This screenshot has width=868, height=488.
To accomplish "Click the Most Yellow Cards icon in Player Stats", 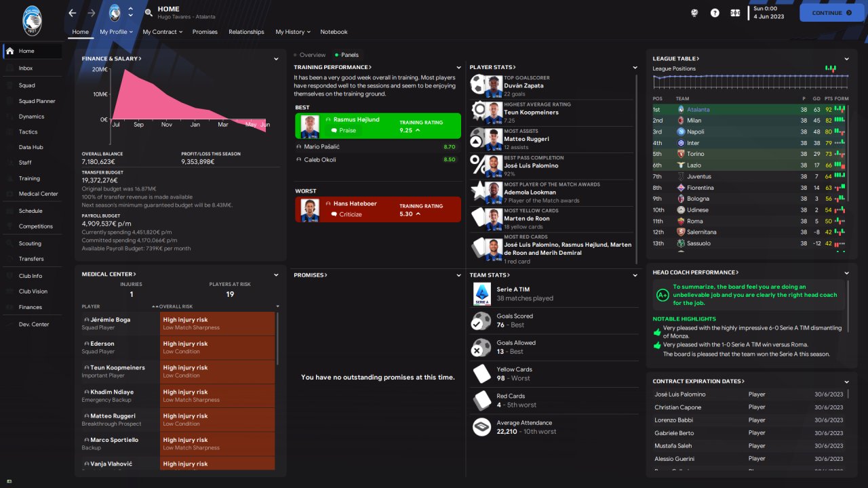I will [479, 217].
